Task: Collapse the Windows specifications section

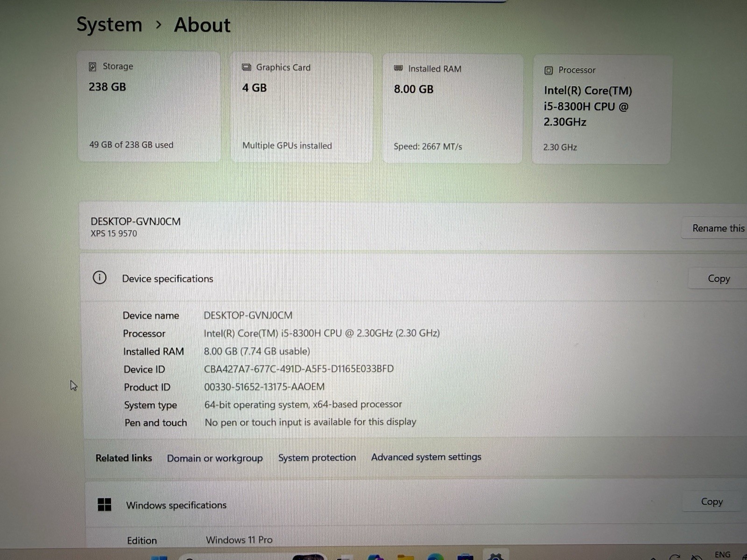Action: click(416, 504)
